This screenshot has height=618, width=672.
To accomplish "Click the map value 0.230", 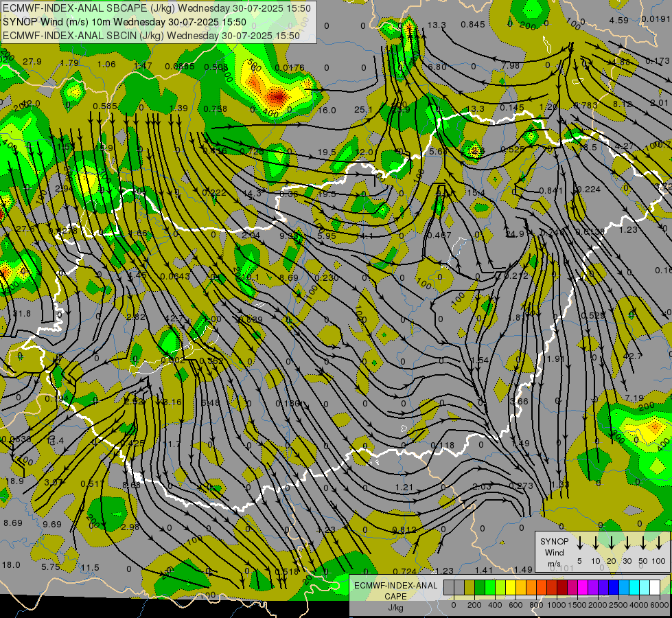I will (327, 277).
